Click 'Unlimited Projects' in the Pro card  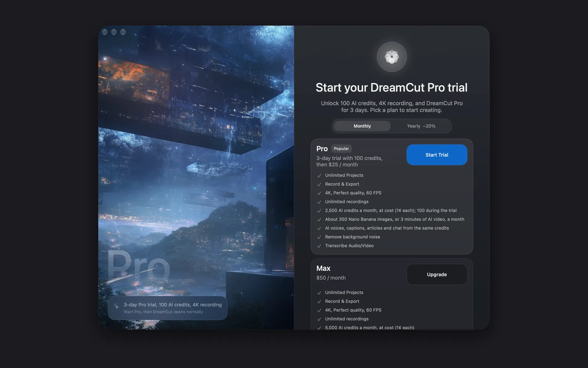tap(344, 175)
